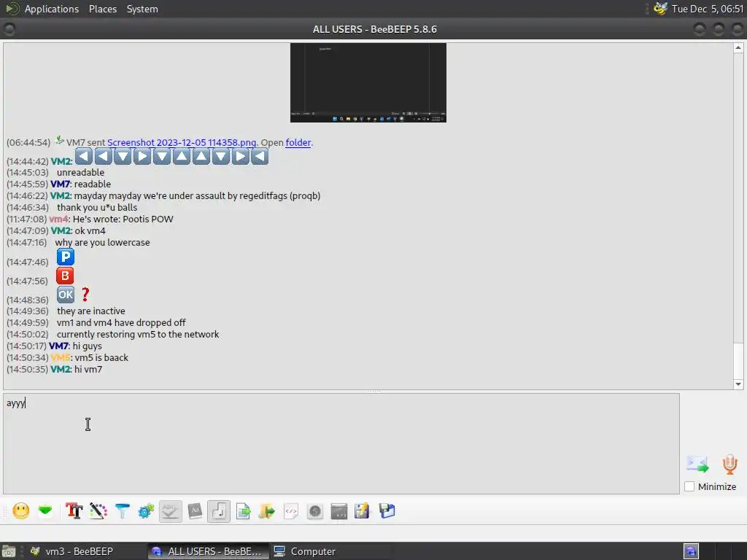
Task: Toggle the return key sends message button
Action: pos(219,511)
